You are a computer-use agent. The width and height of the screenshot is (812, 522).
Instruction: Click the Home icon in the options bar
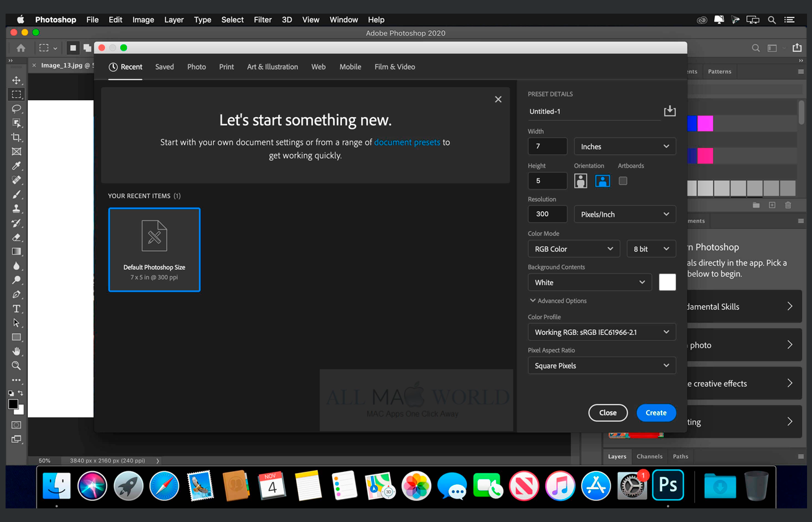pos(21,48)
